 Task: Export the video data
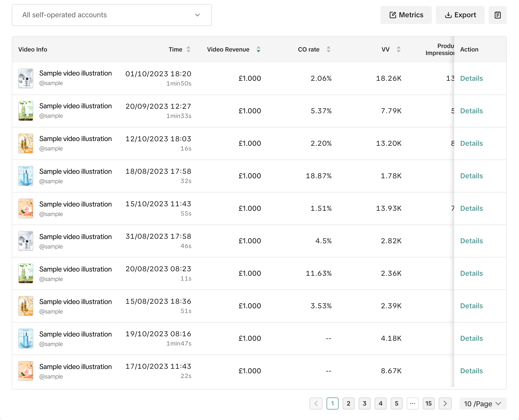460,15
